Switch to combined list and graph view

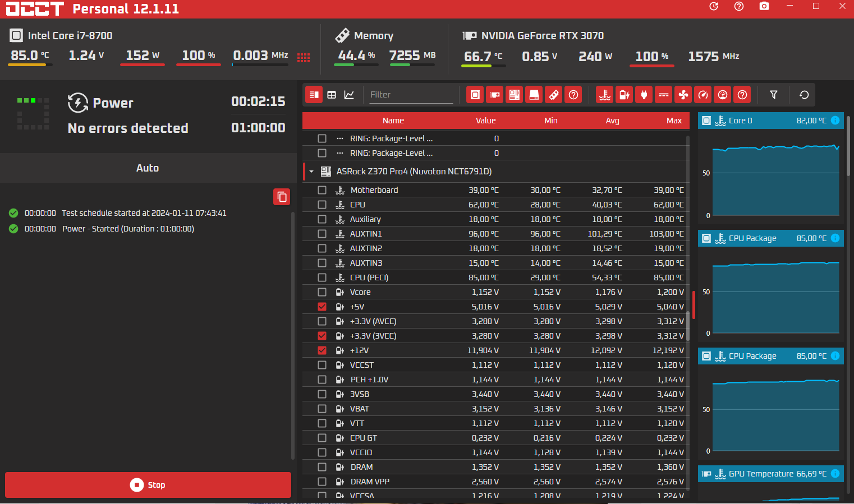314,95
